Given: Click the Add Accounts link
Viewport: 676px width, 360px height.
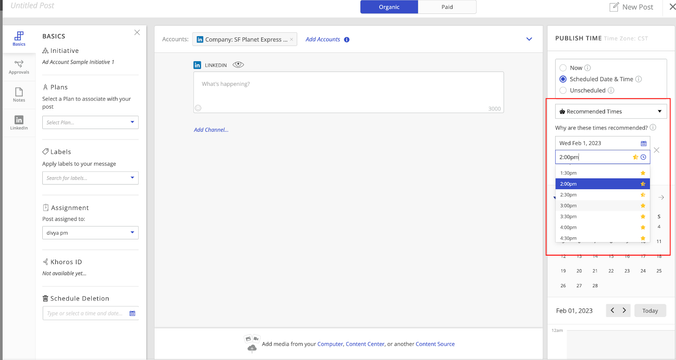Looking at the screenshot, I should click(322, 39).
